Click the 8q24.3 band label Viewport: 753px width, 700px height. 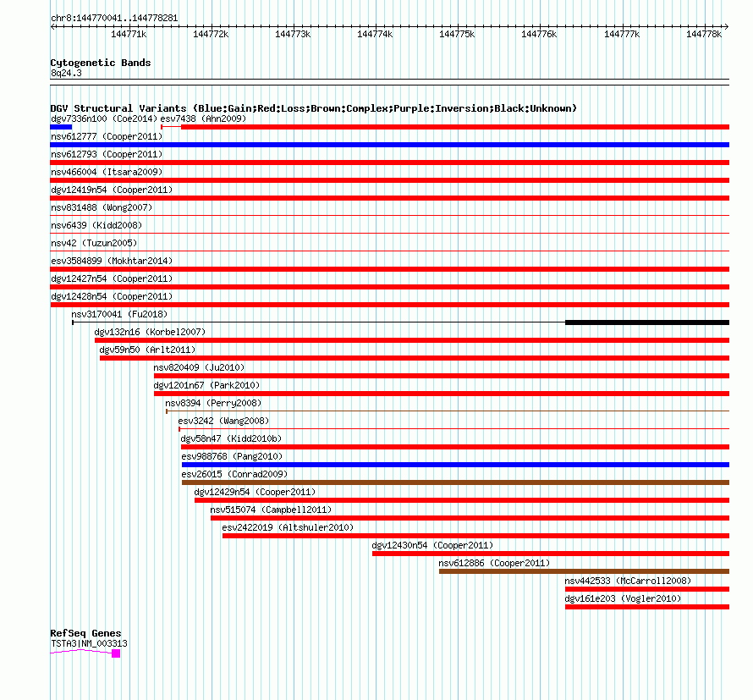coord(66,74)
